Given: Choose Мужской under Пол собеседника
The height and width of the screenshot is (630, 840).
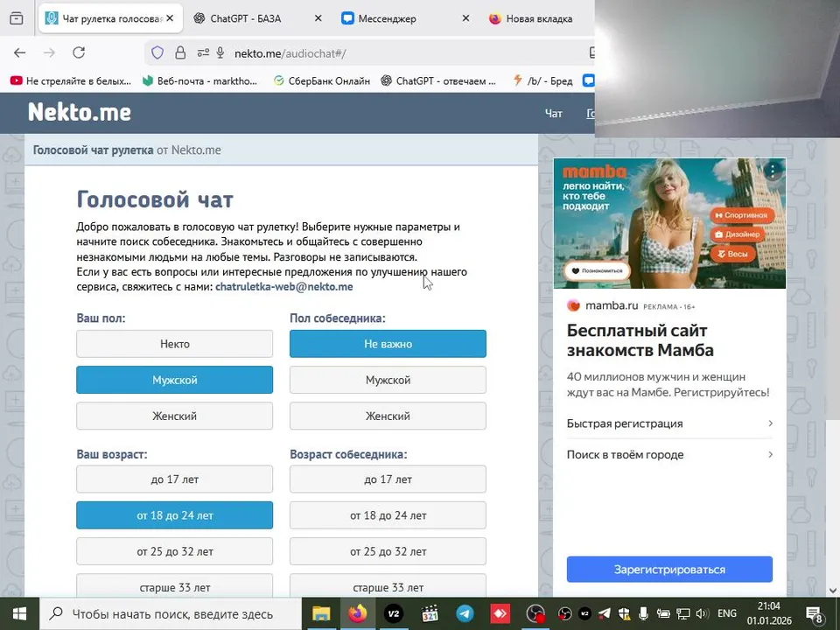Looking at the screenshot, I should click(388, 380).
